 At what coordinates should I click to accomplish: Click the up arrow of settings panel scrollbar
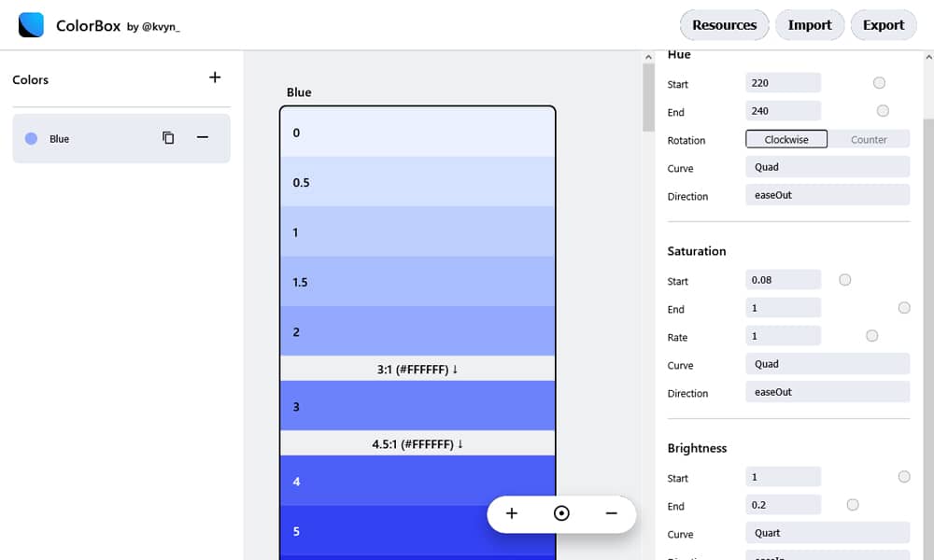point(928,57)
